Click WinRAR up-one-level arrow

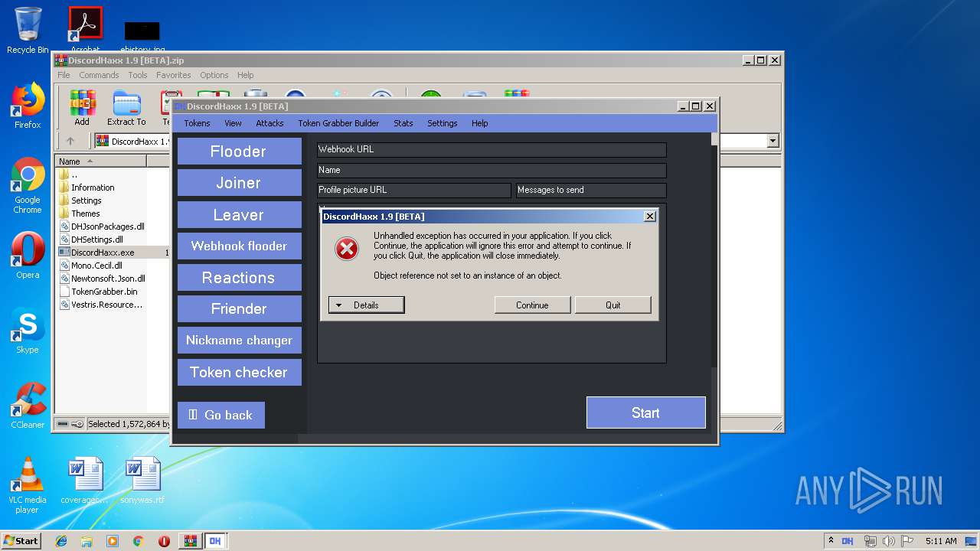point(70,141)
